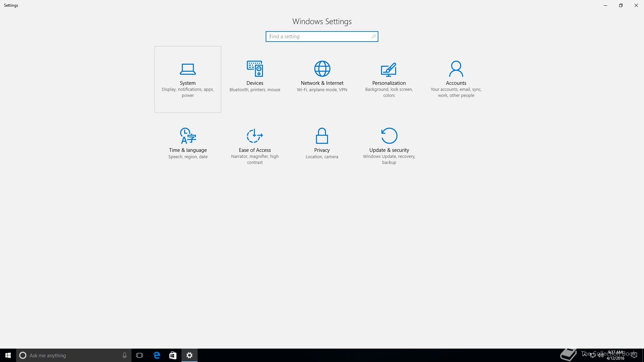644x362 pixels.
Task: Open the Privacy padlock icon
Action: click(x=322, y=136)
